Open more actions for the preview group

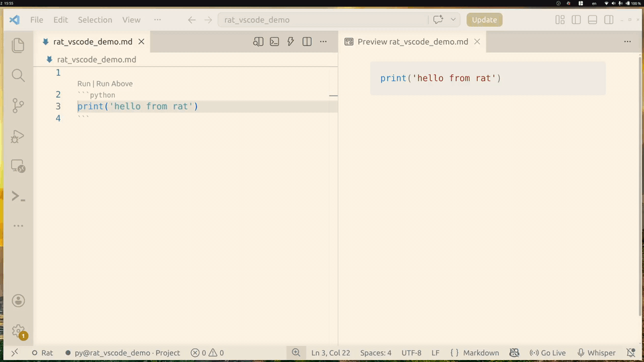pos(628,42)
